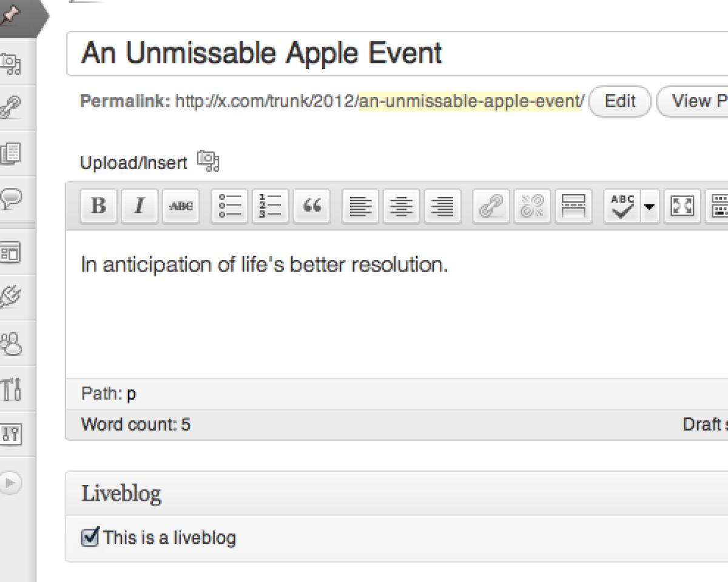Apply strikethrough to the post text
The height and width of the screenshot is (582, 728).
tap(180, 206)
